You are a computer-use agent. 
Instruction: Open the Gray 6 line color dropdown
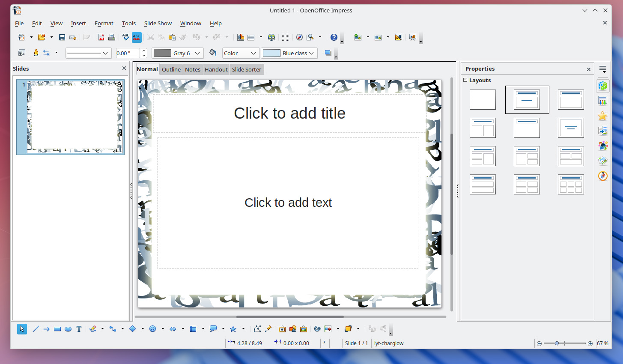tap(197, 53)
